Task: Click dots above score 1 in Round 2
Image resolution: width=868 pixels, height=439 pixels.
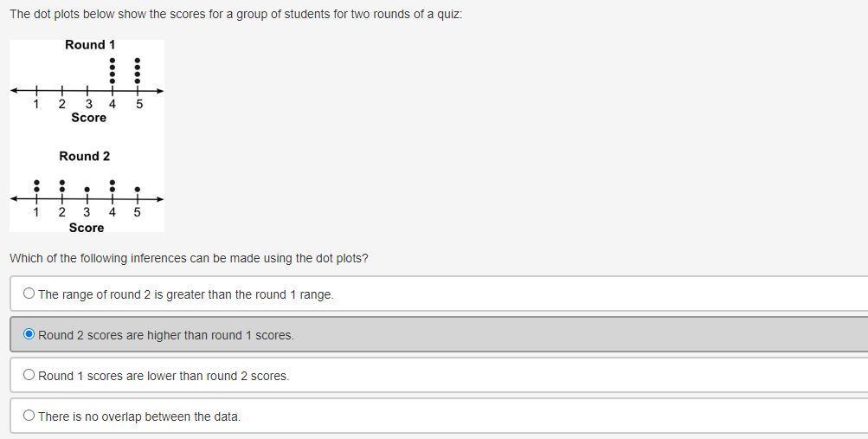Action: [35, 186]
